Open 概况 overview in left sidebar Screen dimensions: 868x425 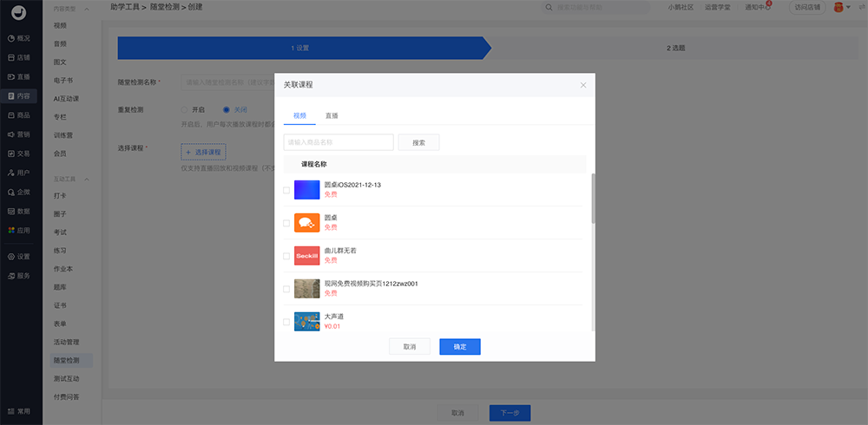[19, 38]
